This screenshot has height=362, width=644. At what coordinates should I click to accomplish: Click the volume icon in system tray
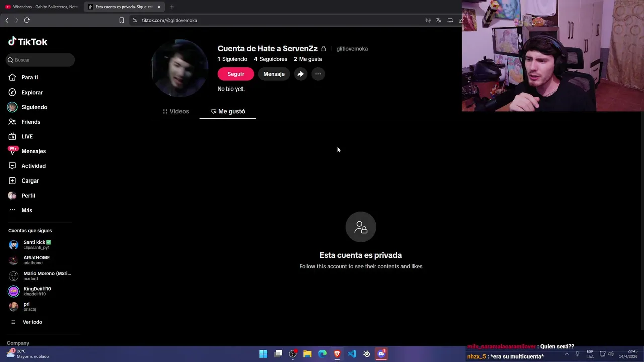point(610,354)
